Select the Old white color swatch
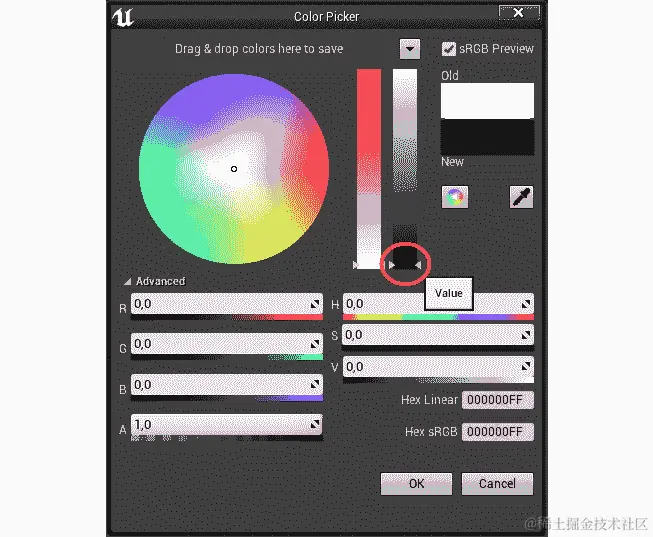 (x=487, y=101)
